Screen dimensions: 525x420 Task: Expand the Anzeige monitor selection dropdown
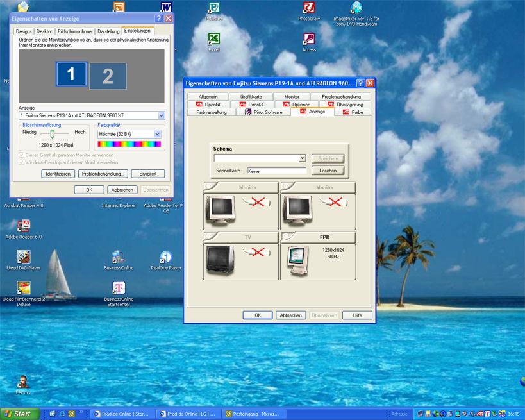pyautogui.click(x=161, y=115)
